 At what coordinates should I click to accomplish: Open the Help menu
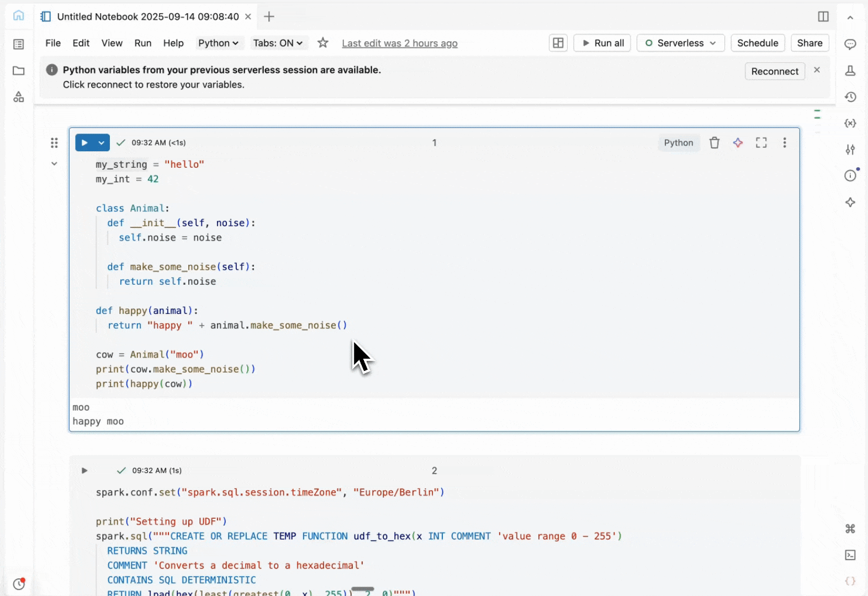click(173, 43)
